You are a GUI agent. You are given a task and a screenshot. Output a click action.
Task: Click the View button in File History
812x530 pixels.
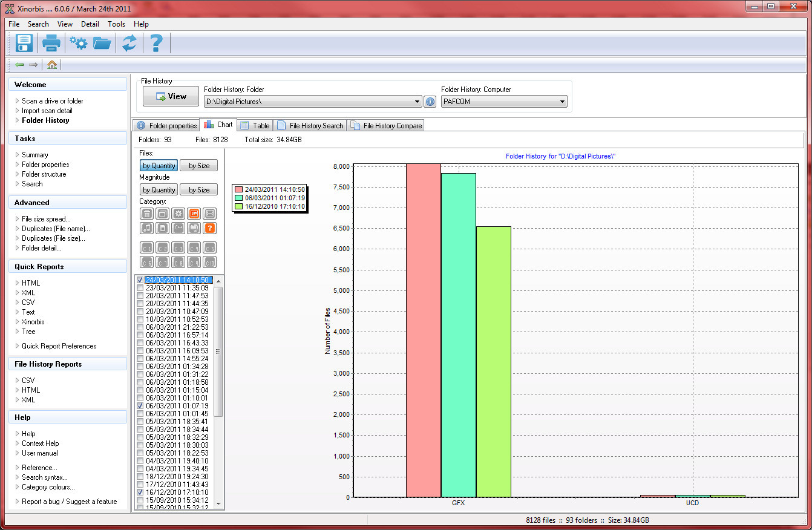[171, 96]
